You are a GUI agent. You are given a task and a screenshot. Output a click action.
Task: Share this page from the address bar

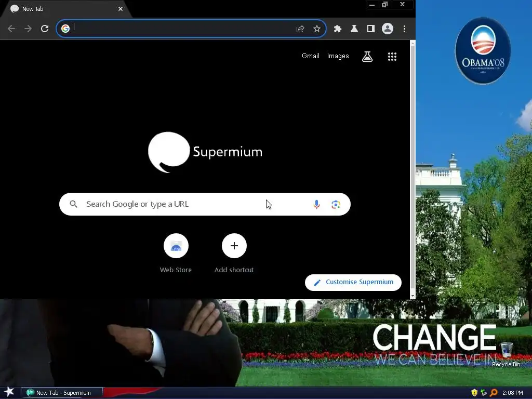coord(300,29)
